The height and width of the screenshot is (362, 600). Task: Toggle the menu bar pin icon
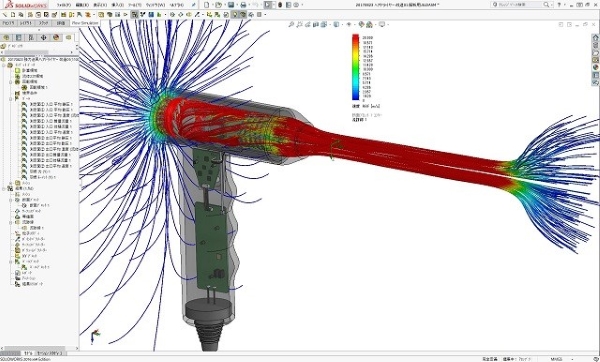point(194,5)
